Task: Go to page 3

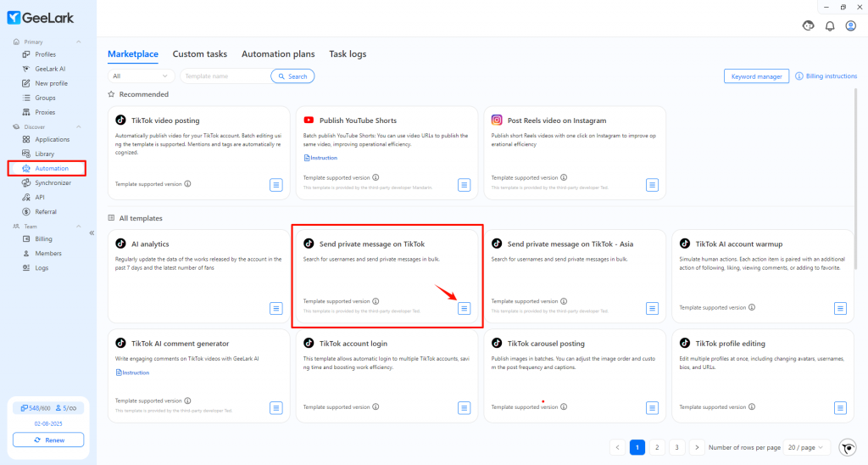Action: 677,448
